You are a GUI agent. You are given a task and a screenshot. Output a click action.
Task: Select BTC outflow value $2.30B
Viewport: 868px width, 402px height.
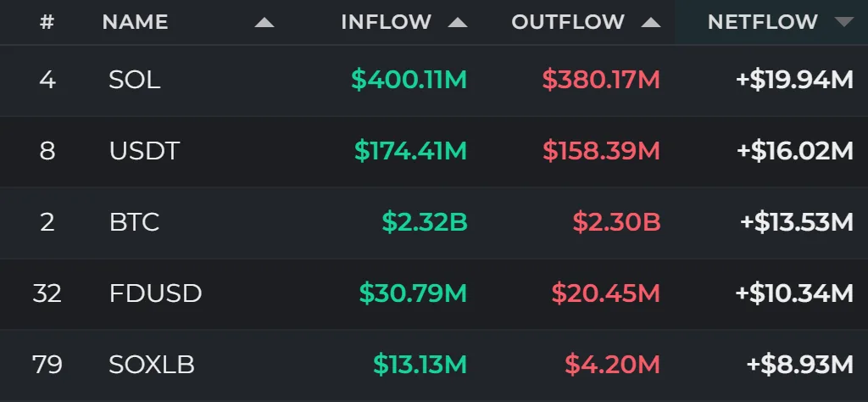[617, 222]
